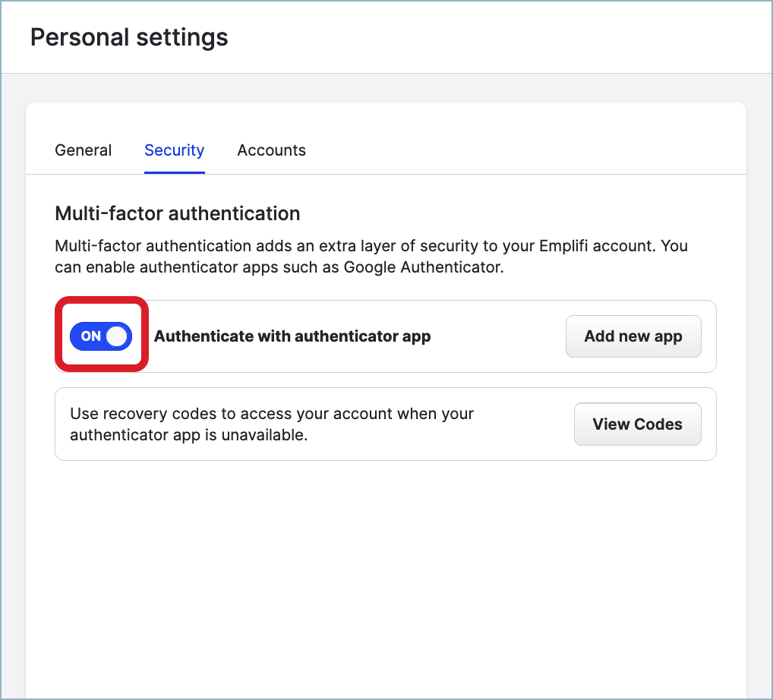Click the Multi-factor authentication heading
The image size is (773, 700).
[177, 213]
